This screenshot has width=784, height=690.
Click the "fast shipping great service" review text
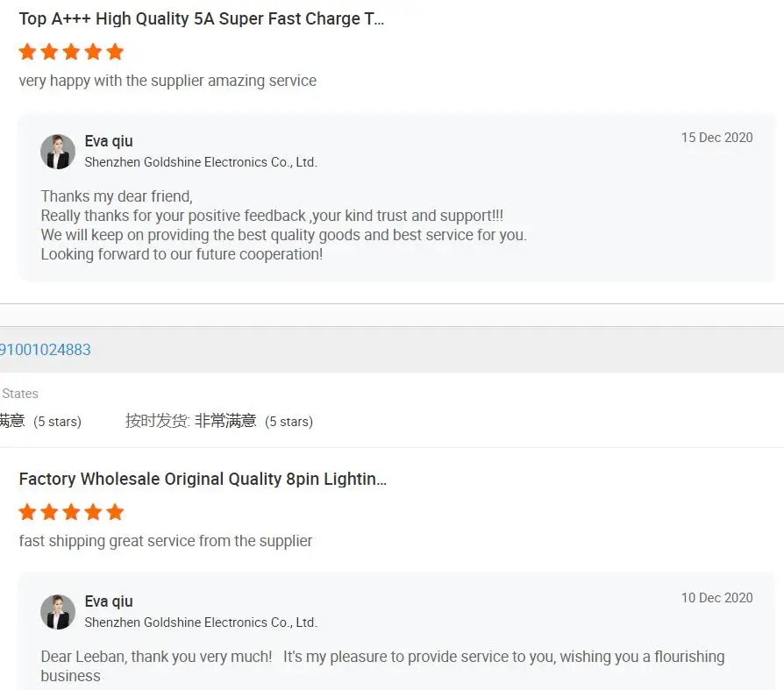(x=166, y=541)
